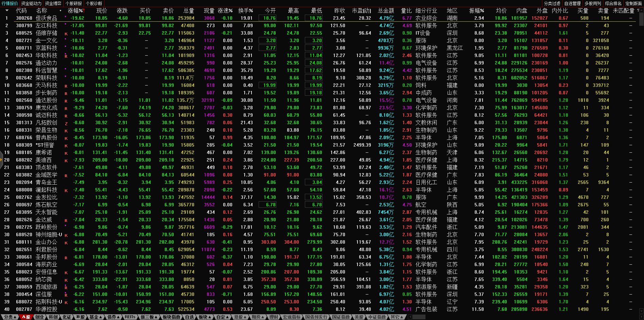
Task: Click the 综合排名 button
Action: pos(613,3)
